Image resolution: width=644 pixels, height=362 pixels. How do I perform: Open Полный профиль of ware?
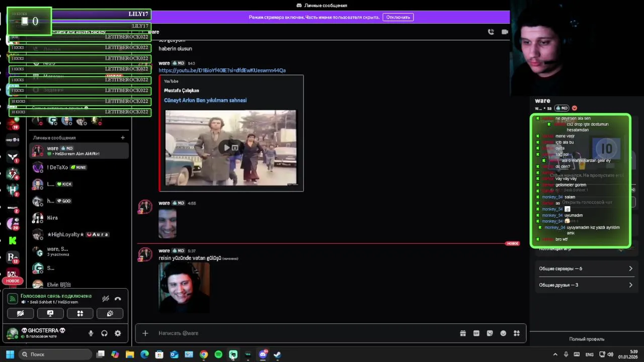(x=587, y=339)
